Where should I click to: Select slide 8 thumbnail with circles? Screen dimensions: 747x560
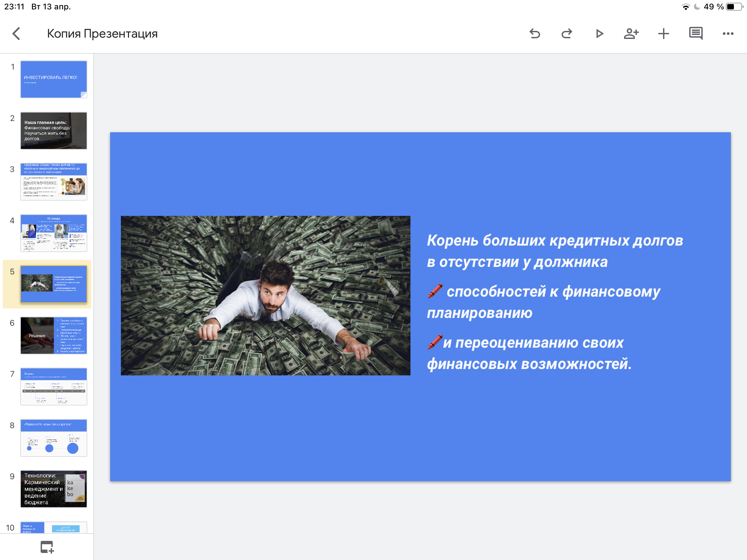point(54,438)
